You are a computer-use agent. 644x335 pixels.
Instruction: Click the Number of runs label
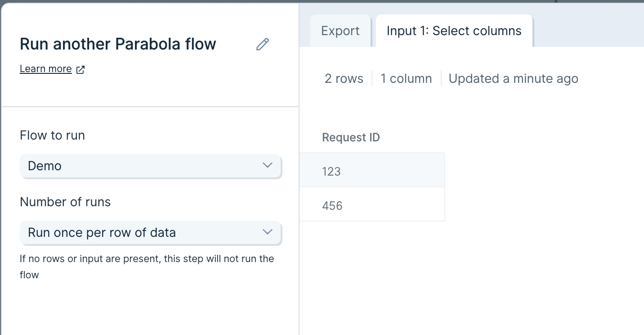(x=65, y=202)
